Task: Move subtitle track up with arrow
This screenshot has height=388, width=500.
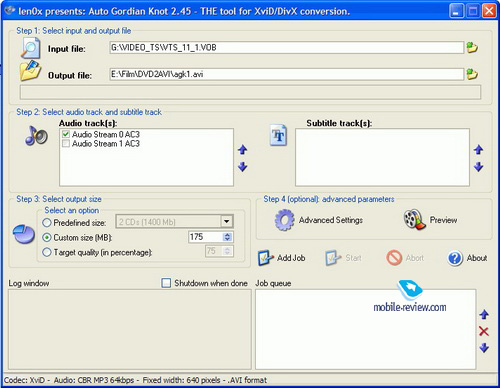Action: pos(479,150)
